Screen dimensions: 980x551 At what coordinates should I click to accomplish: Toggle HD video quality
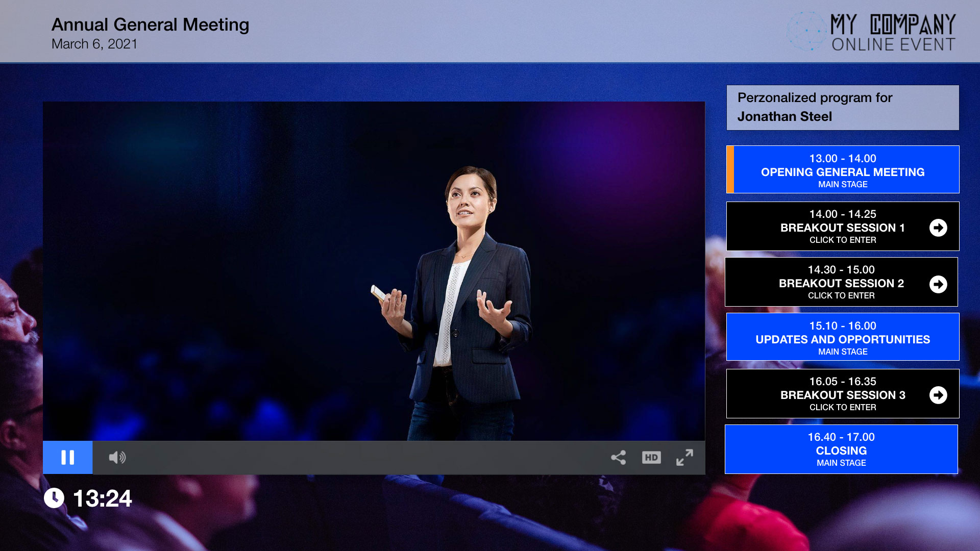[651, 458]
